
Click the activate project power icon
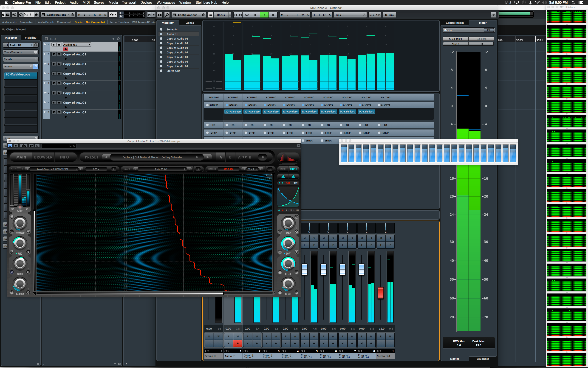tap(3, 14)
